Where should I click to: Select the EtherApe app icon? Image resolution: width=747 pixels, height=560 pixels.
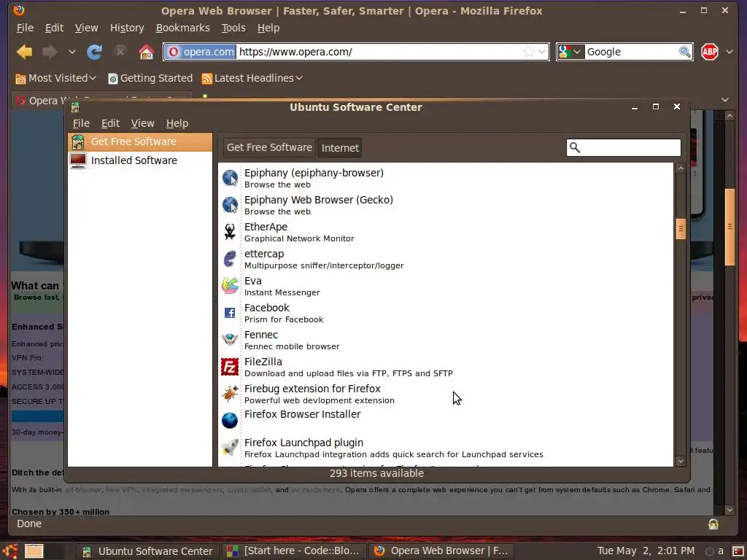(230, 232)
